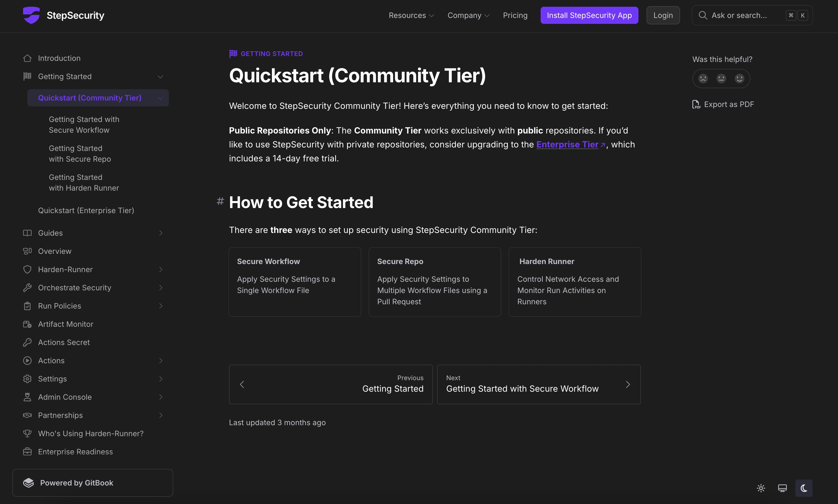
Task: Click Install StepSecurity App button
Action: 589,15
